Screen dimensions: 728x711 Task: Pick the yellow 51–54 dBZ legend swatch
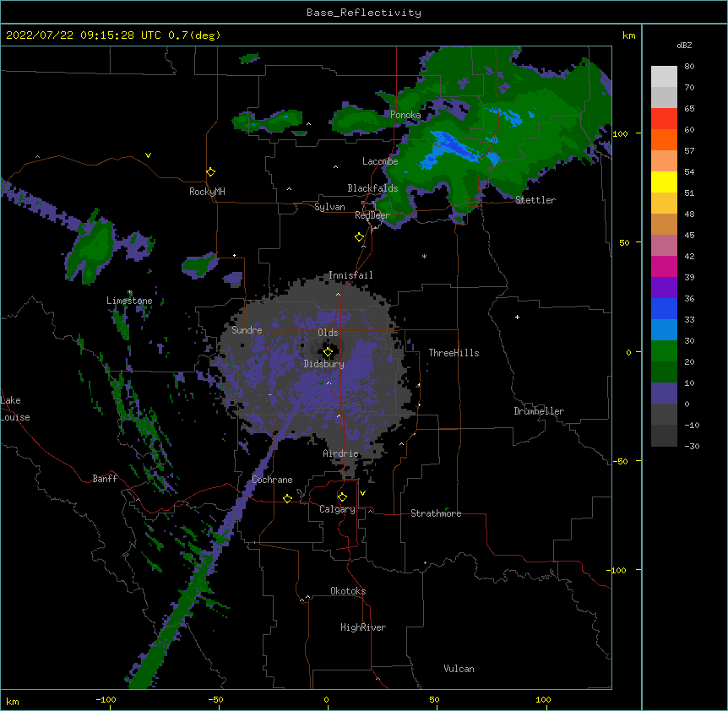coord(664,182)
